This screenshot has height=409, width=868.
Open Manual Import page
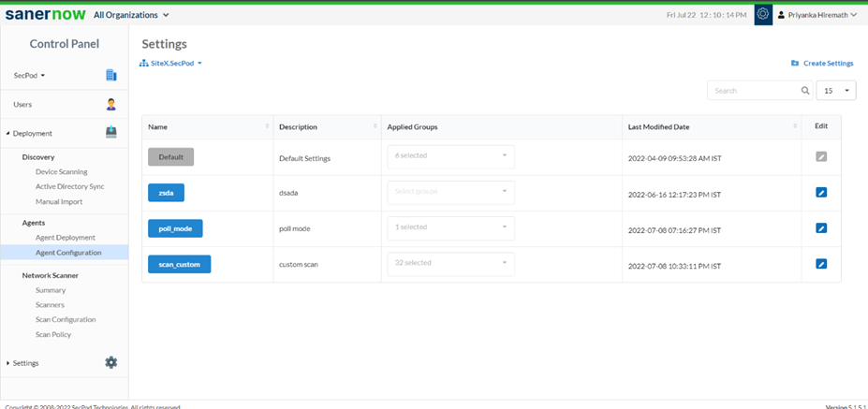point(59,202)
